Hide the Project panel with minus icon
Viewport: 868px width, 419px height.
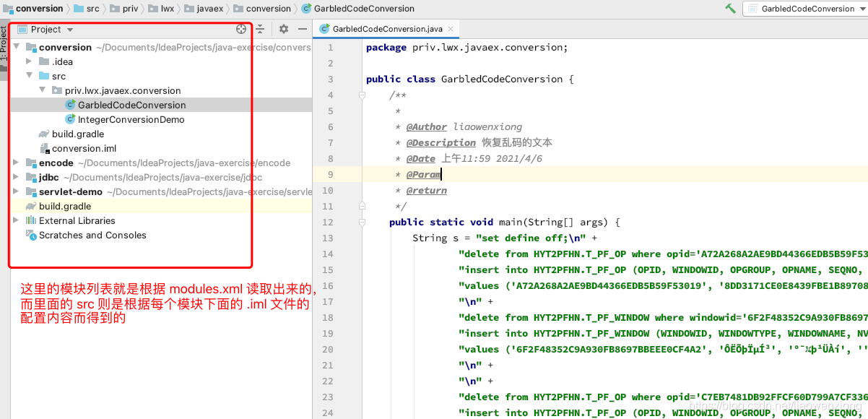tap(303, 29)
